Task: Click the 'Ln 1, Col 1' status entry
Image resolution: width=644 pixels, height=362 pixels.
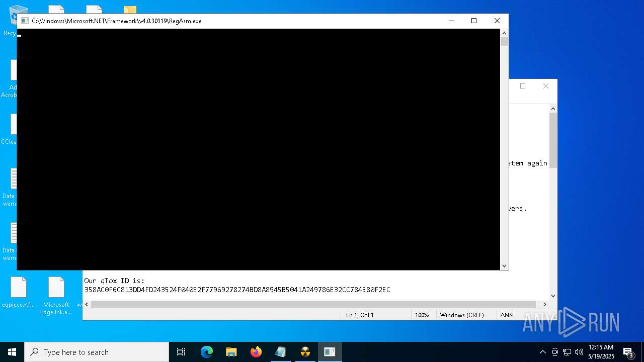Action: [360, 315]
